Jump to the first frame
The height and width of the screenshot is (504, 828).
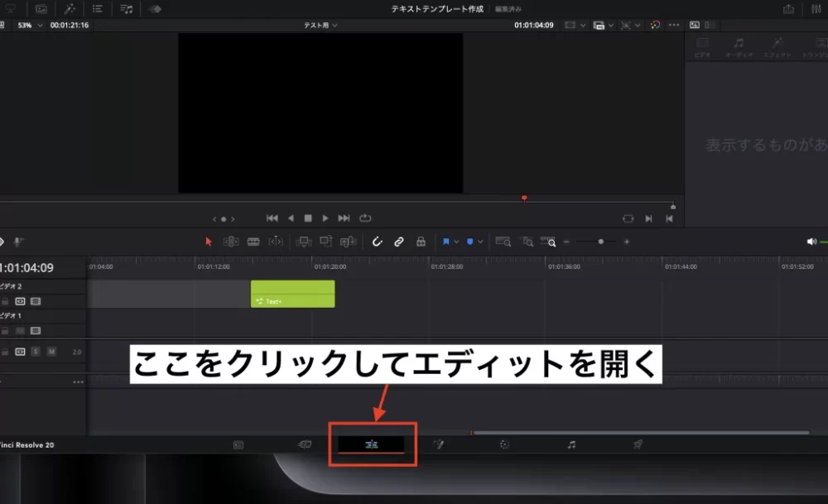(x=272, y=218)
